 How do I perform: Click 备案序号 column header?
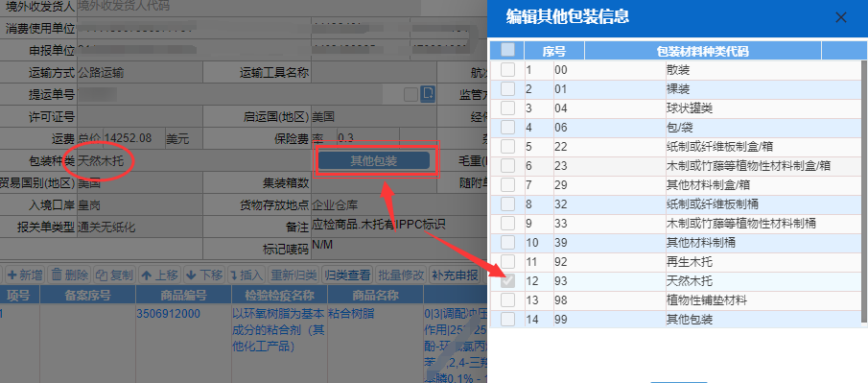(88, 295)
